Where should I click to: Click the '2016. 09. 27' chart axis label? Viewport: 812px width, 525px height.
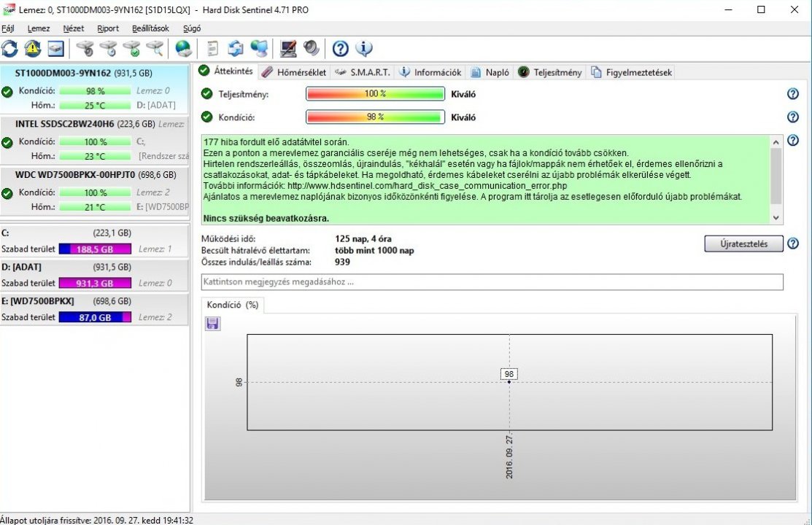(x=509, y=456)
